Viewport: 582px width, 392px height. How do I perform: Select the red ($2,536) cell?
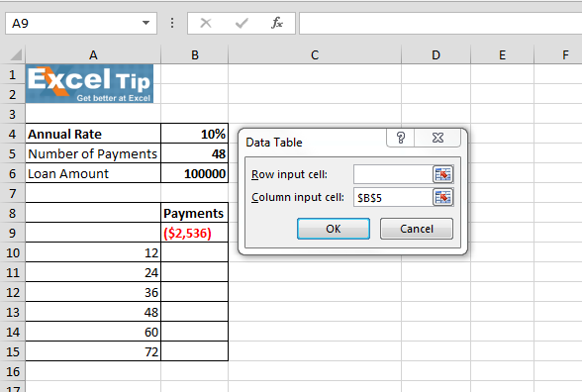click(x=194, y=233)
